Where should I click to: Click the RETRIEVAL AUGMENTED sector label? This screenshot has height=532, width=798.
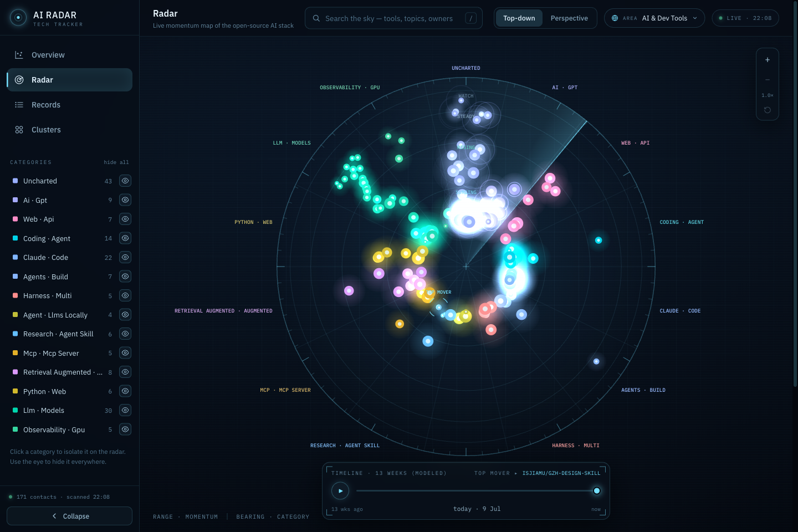coord(223,311)
